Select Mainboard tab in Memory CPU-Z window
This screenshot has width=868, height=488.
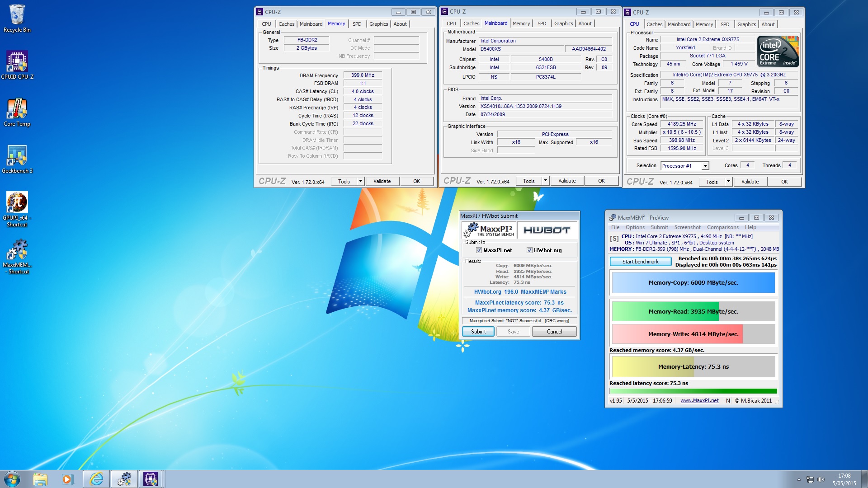click(311, 24)
